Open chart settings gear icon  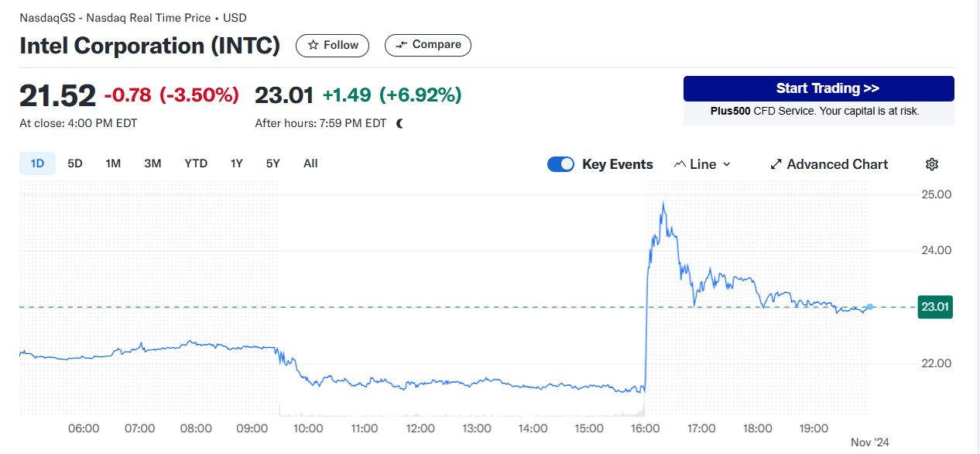(x=932, y=164)
